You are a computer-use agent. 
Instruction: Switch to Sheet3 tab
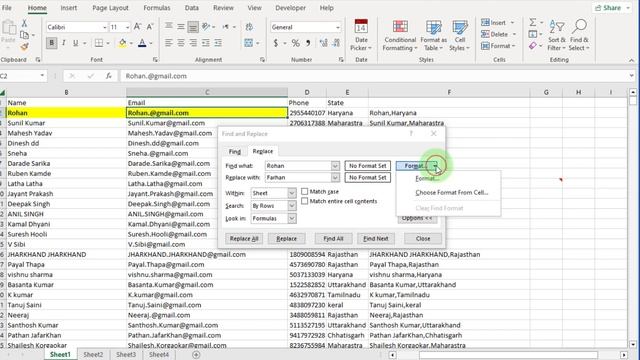pyautogui.click(x=126, y=355)
